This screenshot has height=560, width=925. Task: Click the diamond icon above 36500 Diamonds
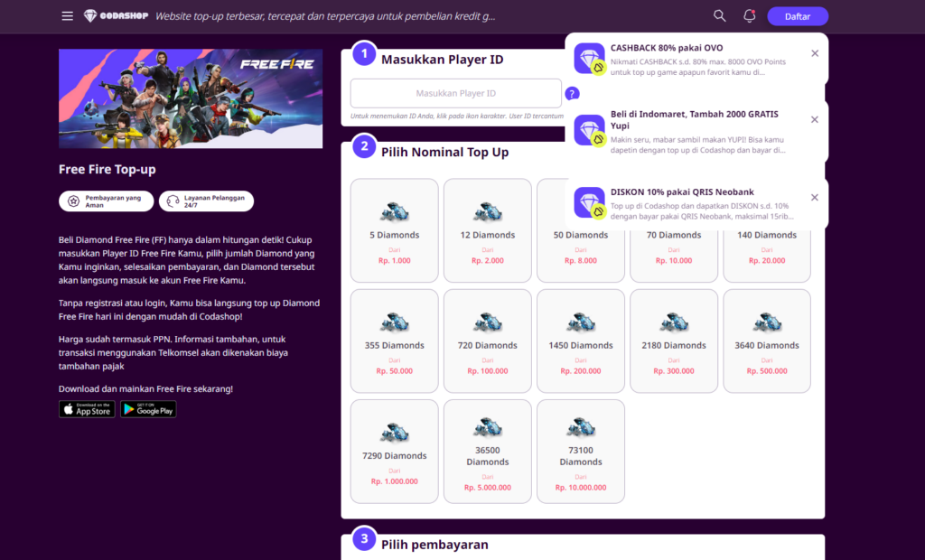488,427
